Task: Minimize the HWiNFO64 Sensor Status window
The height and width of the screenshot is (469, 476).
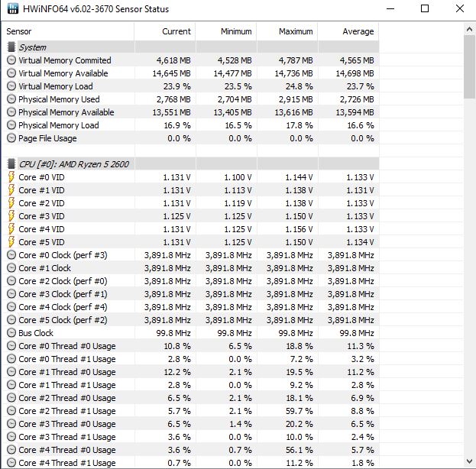Action: click(390, 8)
